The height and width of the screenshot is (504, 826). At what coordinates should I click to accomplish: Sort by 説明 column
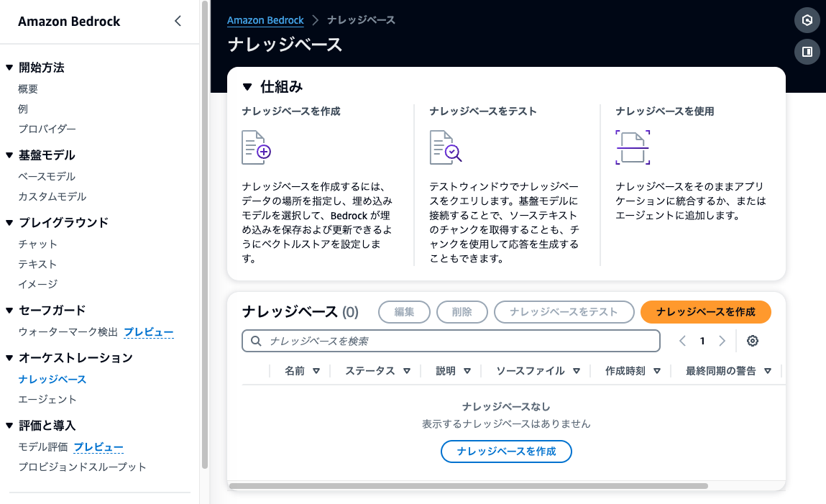(x=467, y=371)
